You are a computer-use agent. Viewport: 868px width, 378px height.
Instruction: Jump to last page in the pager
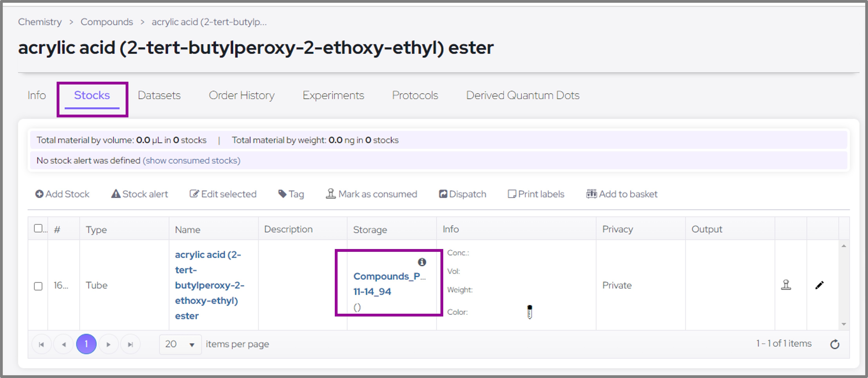pos(130,344)
